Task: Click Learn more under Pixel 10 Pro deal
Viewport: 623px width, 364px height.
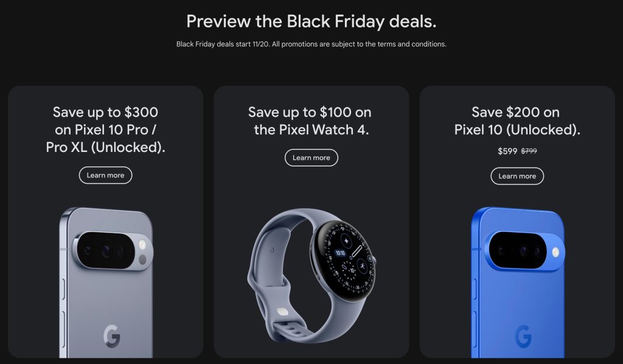Action: point(105,175)
